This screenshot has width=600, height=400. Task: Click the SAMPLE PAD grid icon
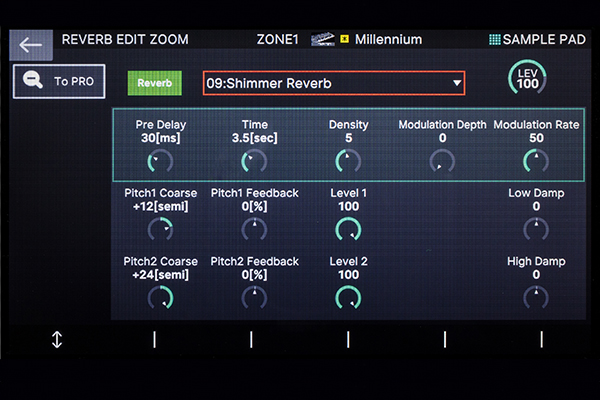[x=494, y=40]
